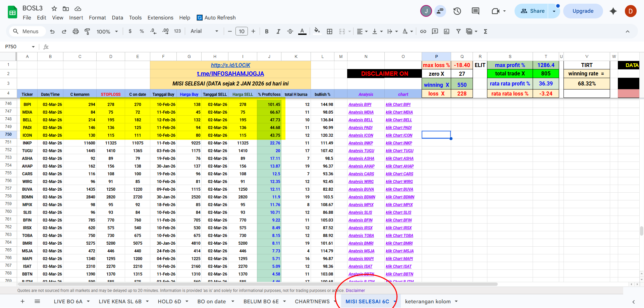Click the print icon
This screenshot has width=644, height=308.
click(x=76, y=32)
